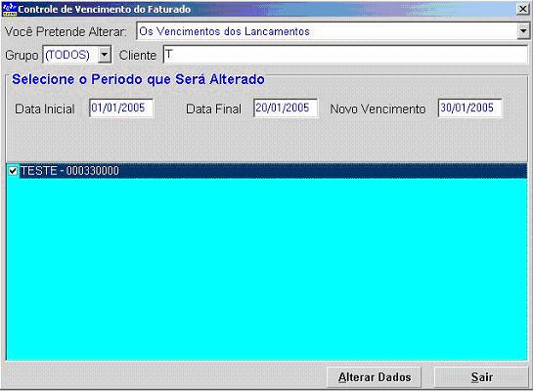Click the Novo Vencimento label
Viewport: 533px width, 392px height.
click(x=378, y=109)
